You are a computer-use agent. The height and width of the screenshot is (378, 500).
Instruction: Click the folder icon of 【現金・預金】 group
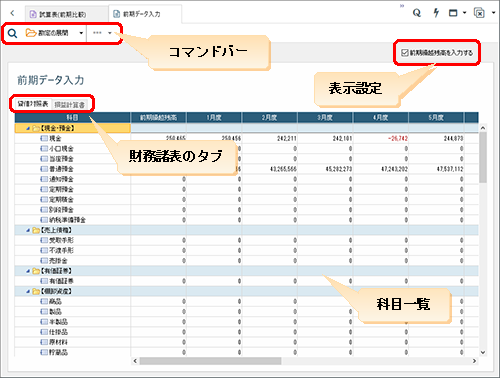[x=36, y=128]
